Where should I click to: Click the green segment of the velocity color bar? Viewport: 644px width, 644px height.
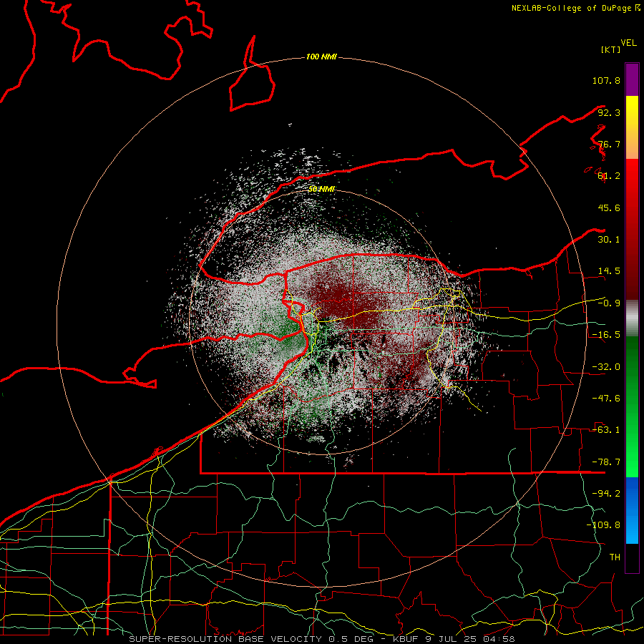coord(632,406)
